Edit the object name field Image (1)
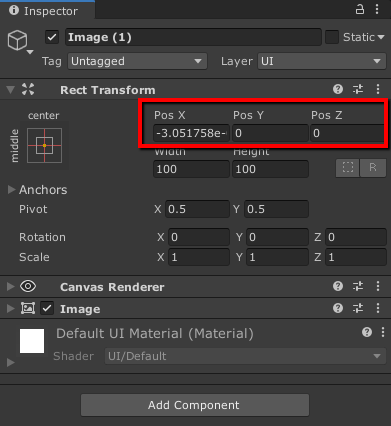The width and height of the screenshot is (391, 426). [193, 37]
